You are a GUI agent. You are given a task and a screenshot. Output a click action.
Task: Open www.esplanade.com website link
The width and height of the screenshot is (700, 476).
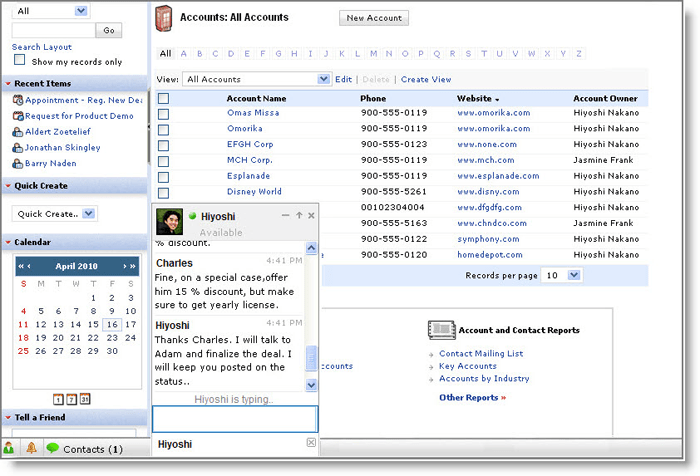coord(498,176)
